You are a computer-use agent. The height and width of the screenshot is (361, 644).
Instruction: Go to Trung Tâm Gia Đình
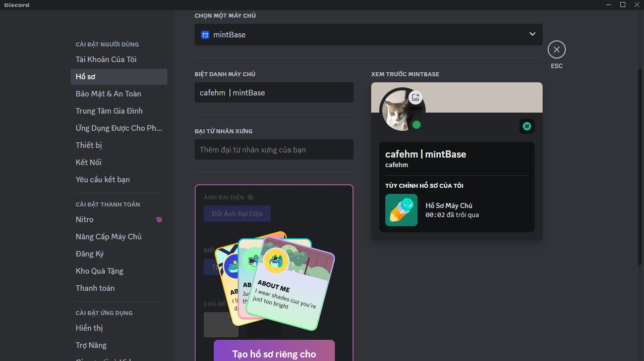tap(119, 111)
